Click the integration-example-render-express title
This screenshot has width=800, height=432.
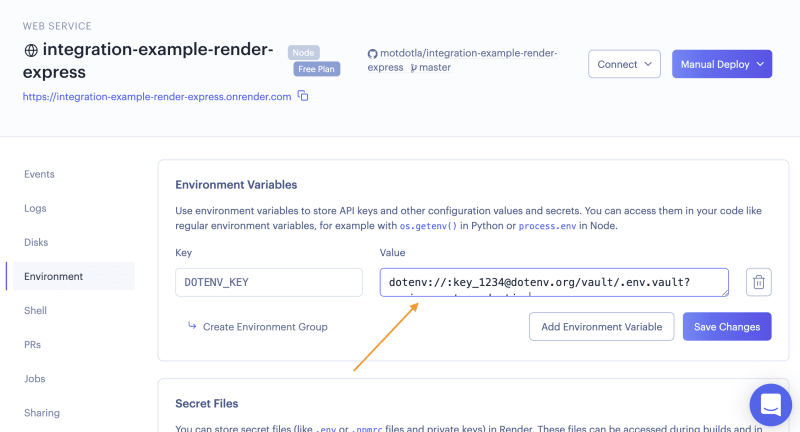point(148,61)
